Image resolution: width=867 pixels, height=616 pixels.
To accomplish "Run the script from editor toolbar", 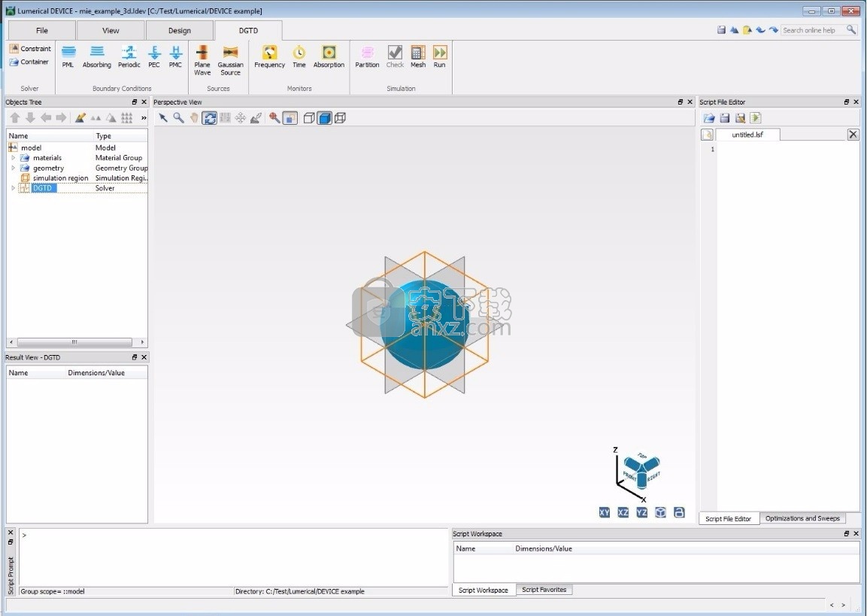I will point(756,118).
